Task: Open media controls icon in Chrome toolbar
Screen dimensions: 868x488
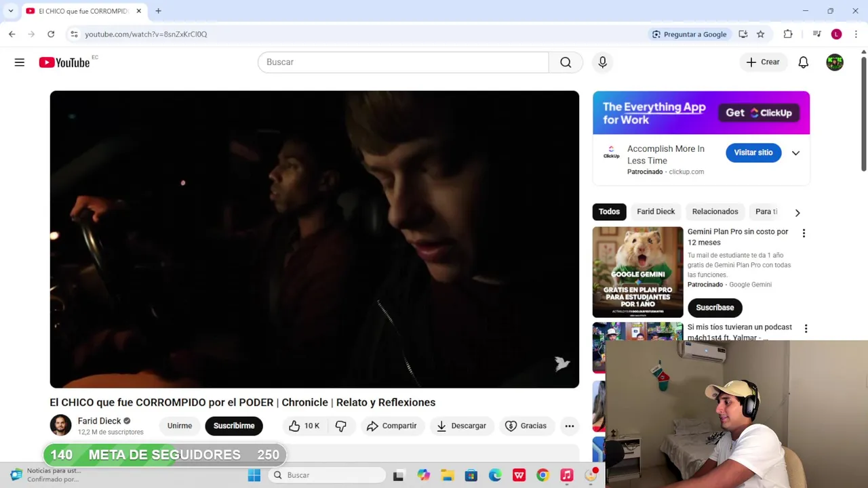Action: (x=816, y=34)
